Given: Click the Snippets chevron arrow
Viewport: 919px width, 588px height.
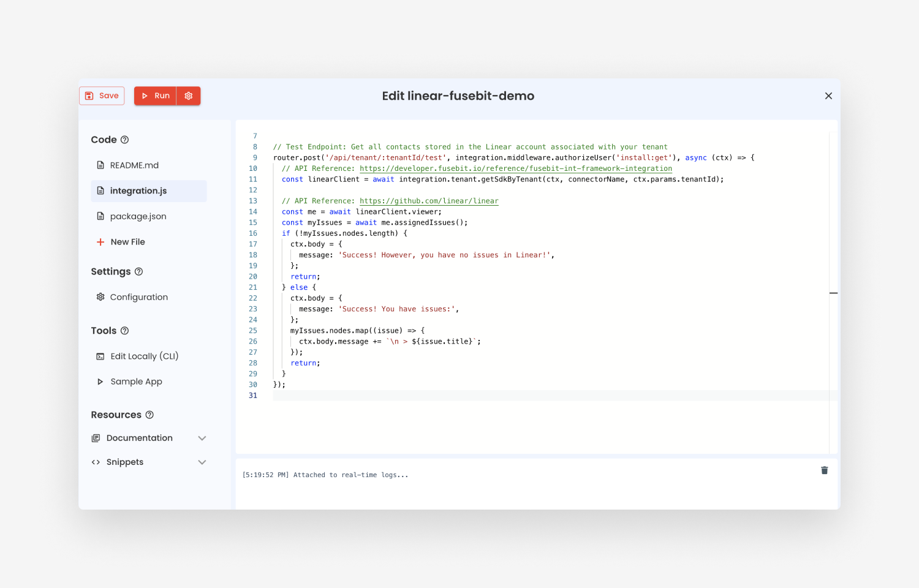Looking at the screenshot, I should click(202, 462).
